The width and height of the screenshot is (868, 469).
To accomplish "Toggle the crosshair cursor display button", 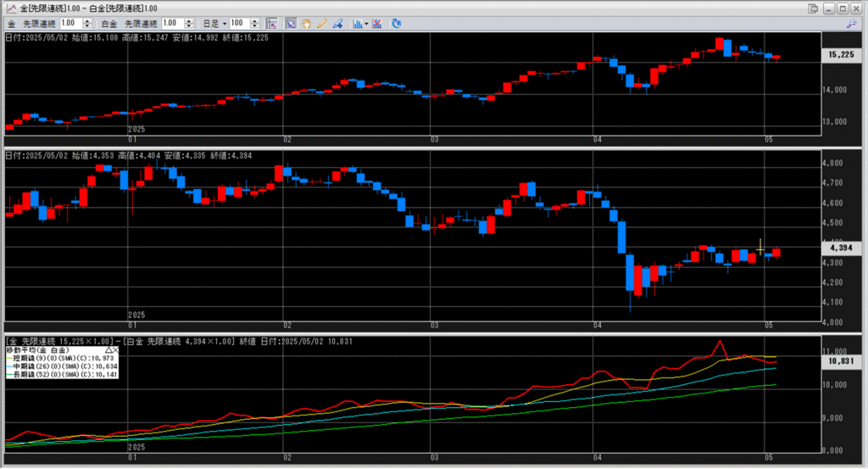I will coord(271,23).
